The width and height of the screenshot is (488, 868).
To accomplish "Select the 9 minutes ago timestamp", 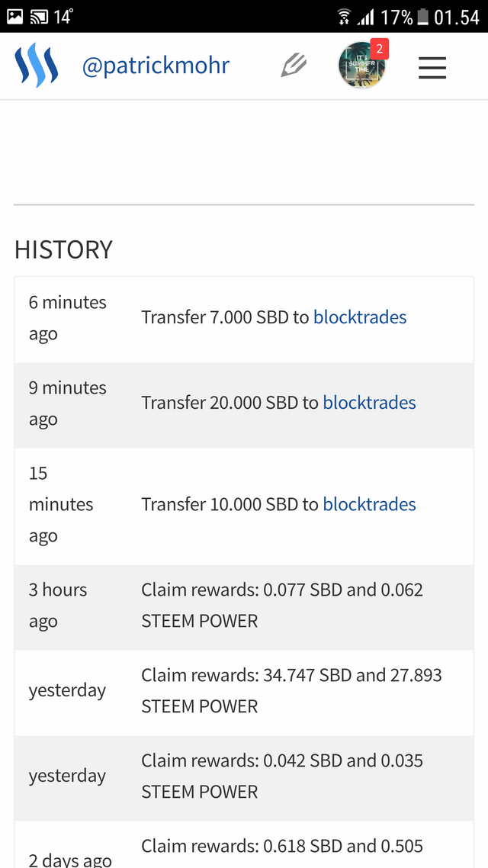I will [68, 403].
